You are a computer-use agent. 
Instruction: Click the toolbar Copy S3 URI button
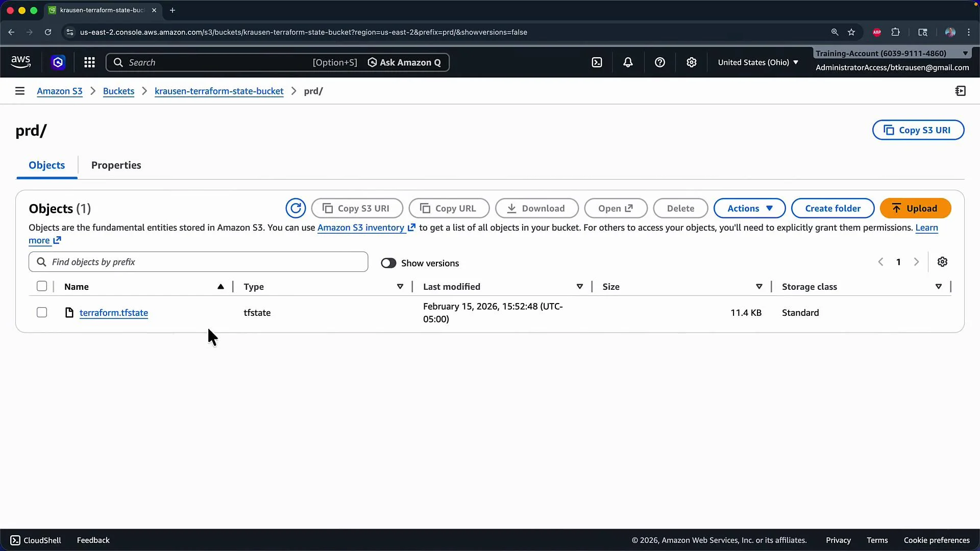(x=357, y=208)
